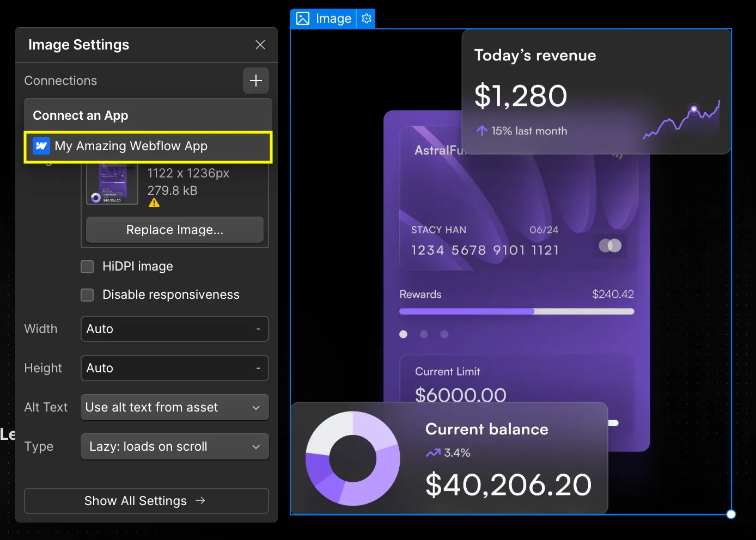756x540 pixels.
Task: Click the Webflow app logo icon
Action: click(41, 146)
